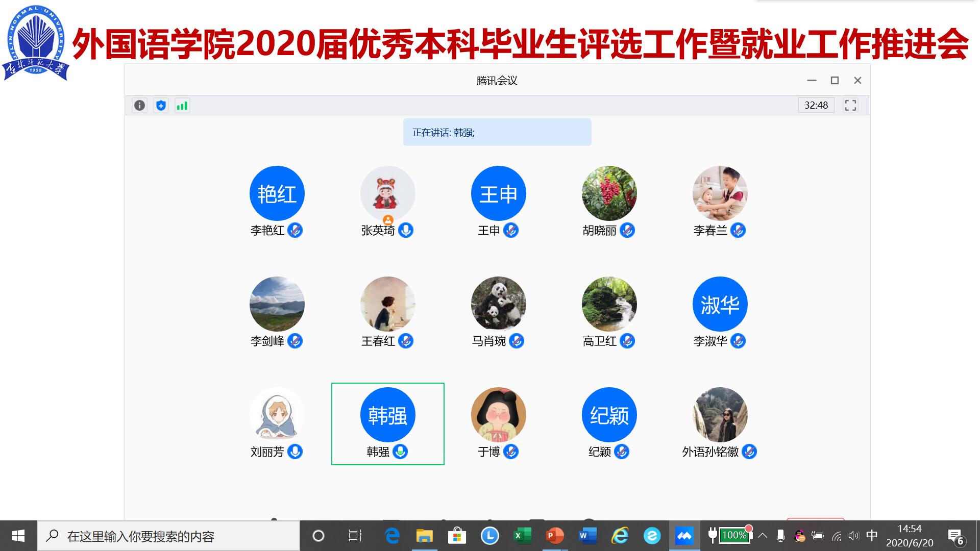Viewport: 980px width, 551px height.
Task: Click the blue security shield icon
Action: 161,106
